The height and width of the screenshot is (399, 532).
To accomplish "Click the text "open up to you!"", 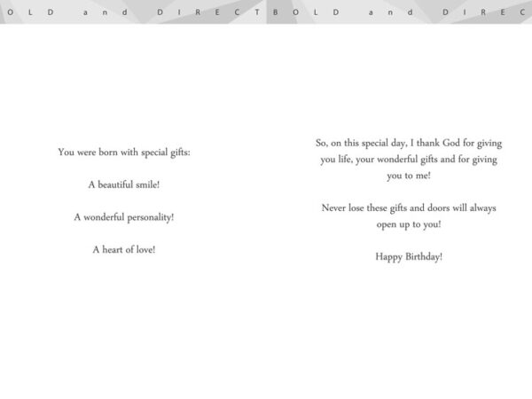I will pyautogui.click(x=409, y=224).
